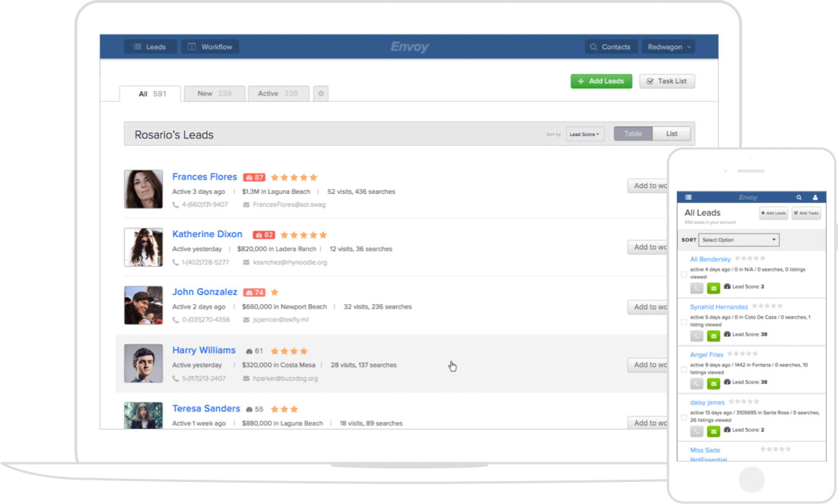Open Harry Williams lead link

204,350
